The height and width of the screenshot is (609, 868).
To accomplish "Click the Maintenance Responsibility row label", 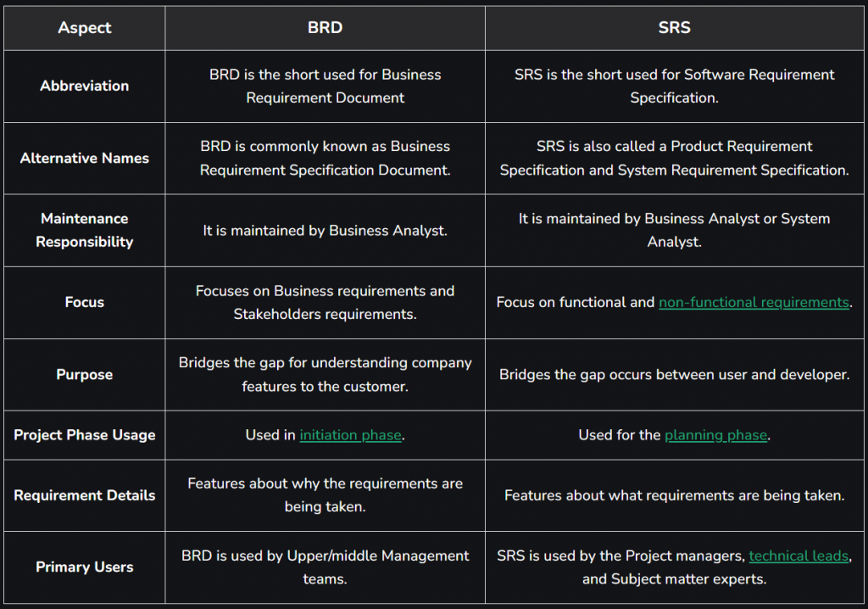I will click(x=85, y=231).
